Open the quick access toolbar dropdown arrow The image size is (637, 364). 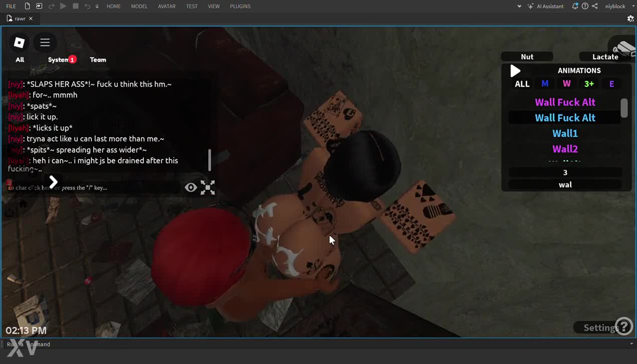tap(97, 7)
